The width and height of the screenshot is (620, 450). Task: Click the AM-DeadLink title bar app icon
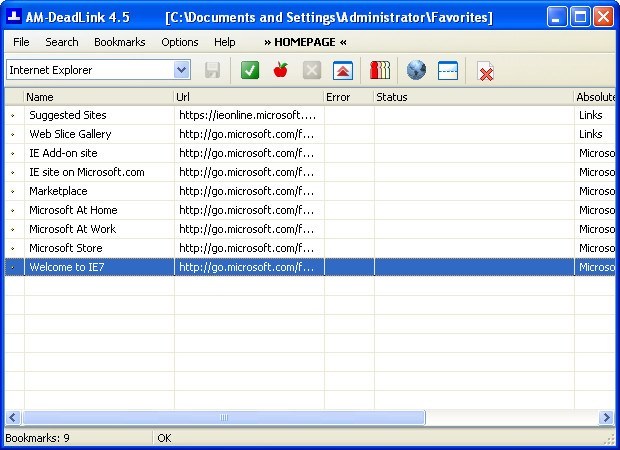pyautogui.click(x=14, y=17)
